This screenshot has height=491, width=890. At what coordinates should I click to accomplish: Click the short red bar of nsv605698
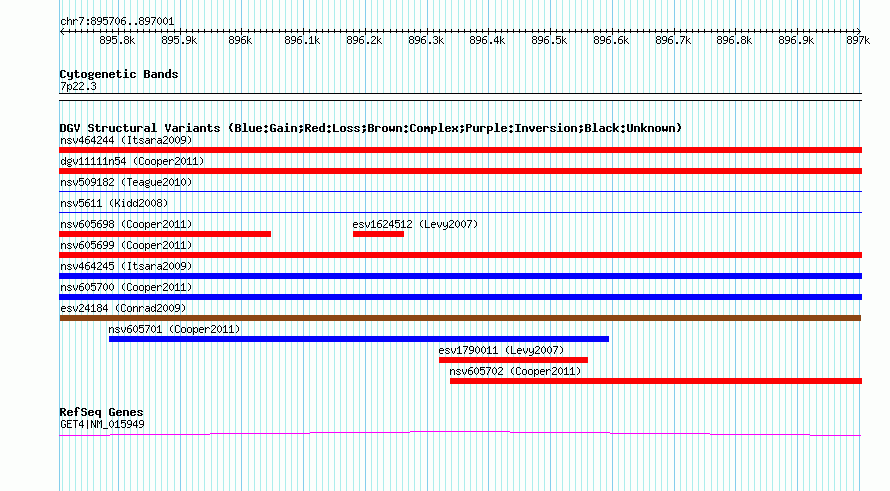tap(165, 234)
